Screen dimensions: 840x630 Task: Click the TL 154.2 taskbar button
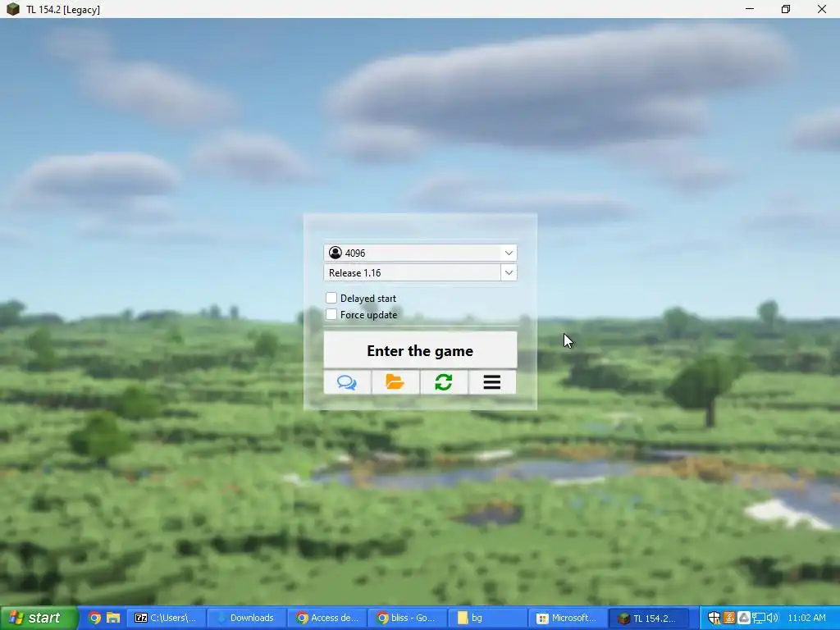647,618
